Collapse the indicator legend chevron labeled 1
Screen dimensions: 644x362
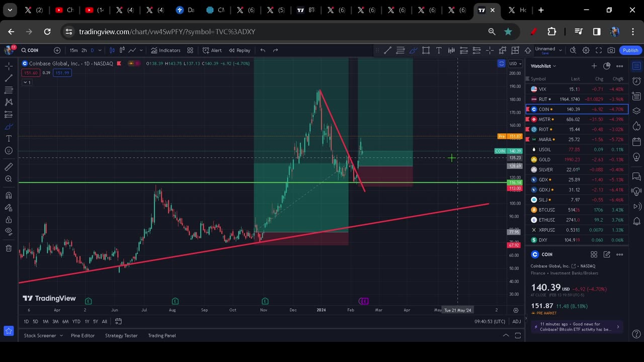27,82
